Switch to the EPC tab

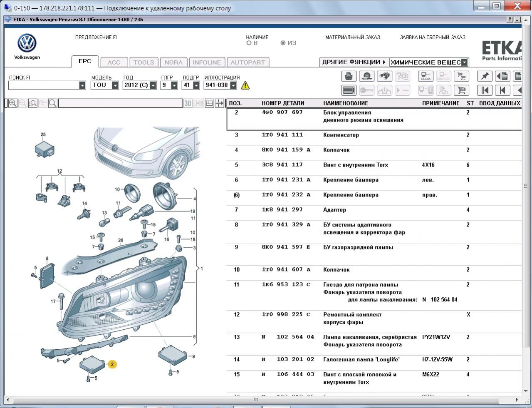[85, 61]
